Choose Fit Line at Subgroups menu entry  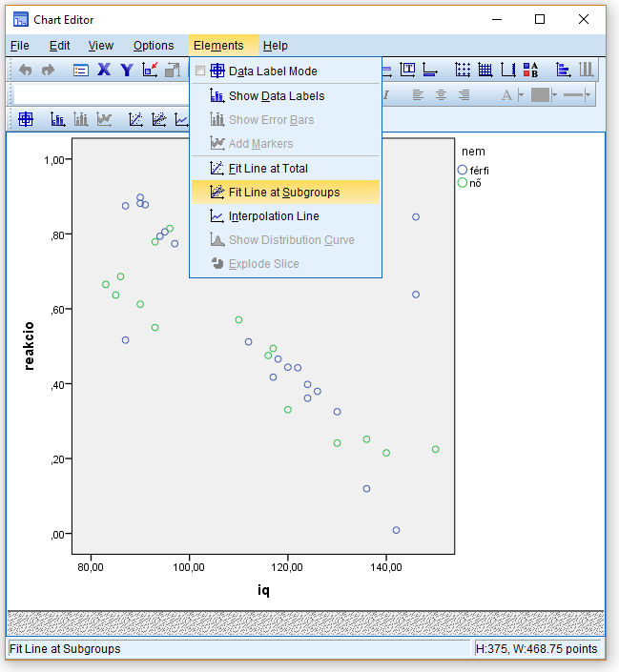(x=286, y=192)
